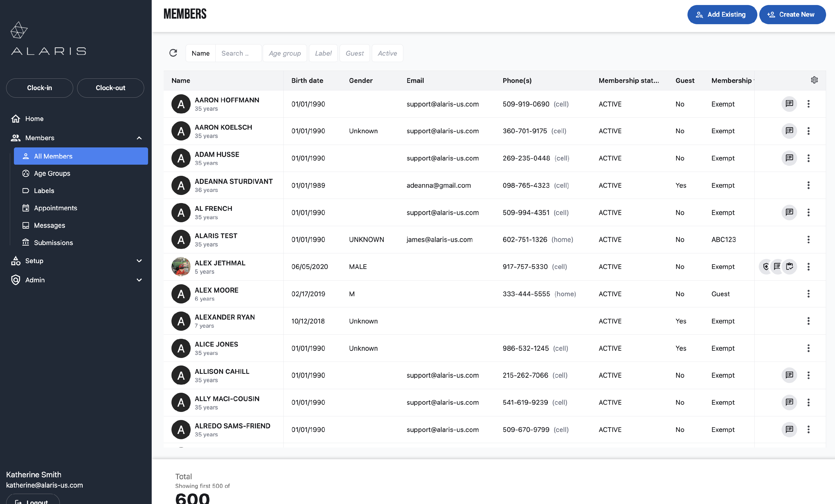Open table column settings gear
The height and width of the screenshot is (504, 835).
point(814,80)
